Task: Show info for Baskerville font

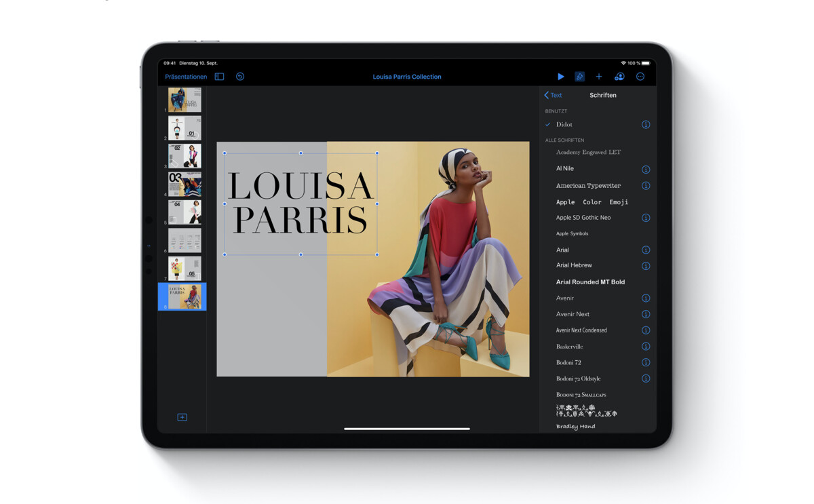Action: (646, 347)
